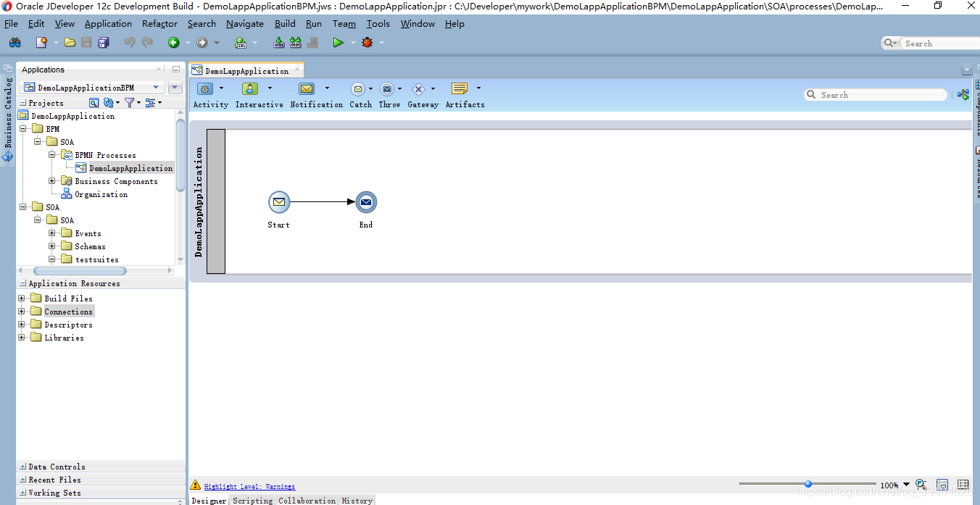Open the Interactive dropdown arrow
This screenshot has width=980, height=505.
270,88
